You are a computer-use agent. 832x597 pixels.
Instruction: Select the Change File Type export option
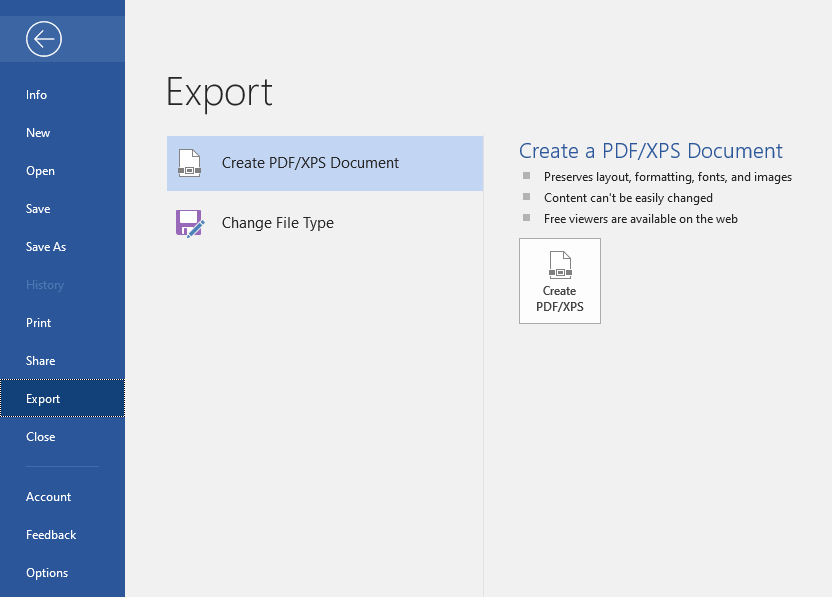tap(278, 223)
